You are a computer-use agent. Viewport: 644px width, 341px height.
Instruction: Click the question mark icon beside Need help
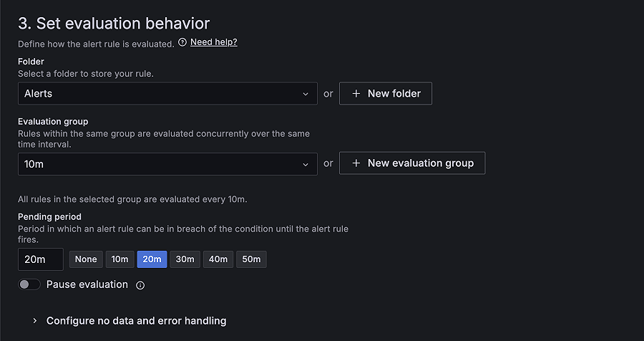182,42
